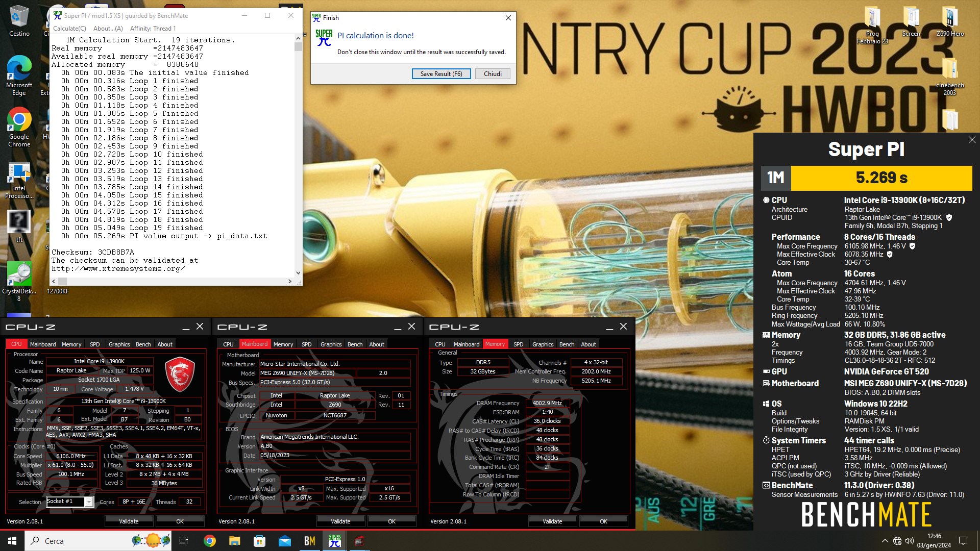
Task: Click Super PI horizontal scrollbar right arrow
Action: (290, 281)
